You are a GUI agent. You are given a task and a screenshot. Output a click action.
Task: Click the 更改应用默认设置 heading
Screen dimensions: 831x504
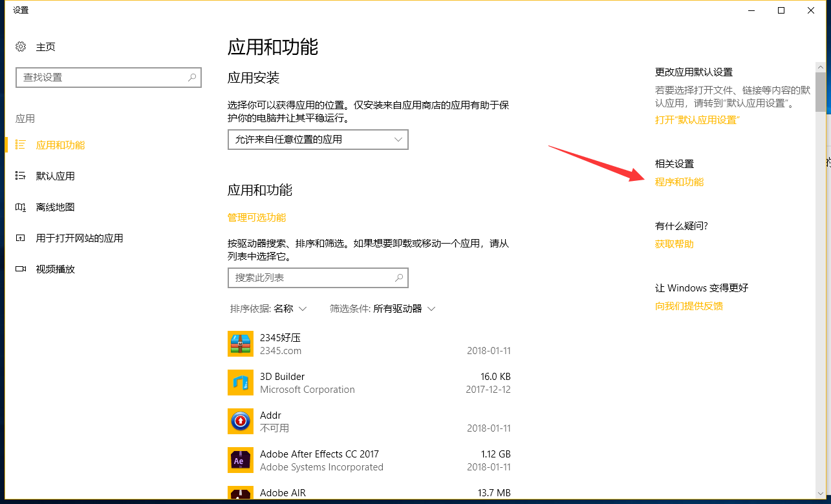(694, 72)
